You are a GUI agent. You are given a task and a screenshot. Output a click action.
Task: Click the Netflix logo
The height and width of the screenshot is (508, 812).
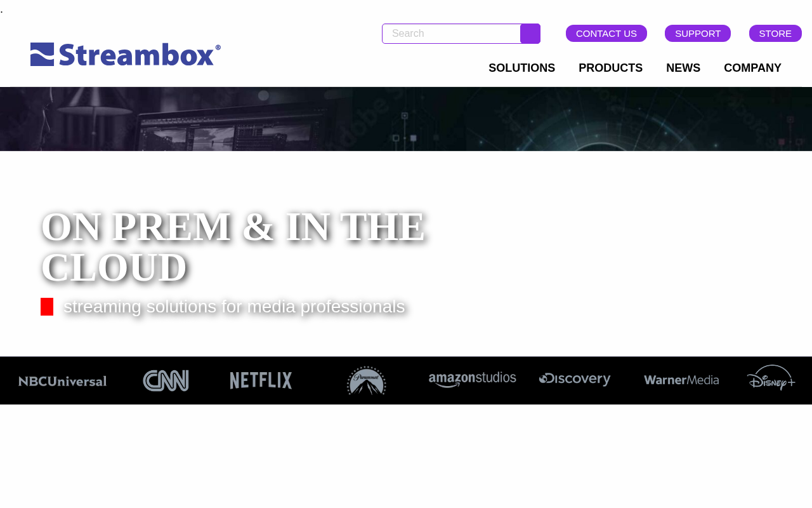pyautogui.click(x=261, y=380)
